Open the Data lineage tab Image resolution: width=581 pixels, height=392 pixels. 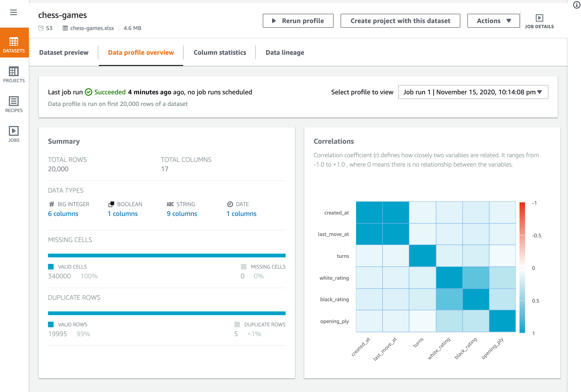click(284, 52)
